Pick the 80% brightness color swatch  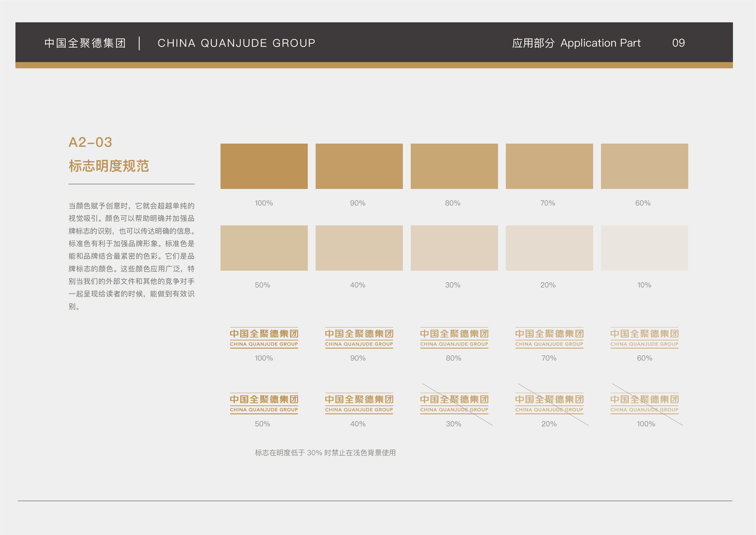click(x=454, y=166)
